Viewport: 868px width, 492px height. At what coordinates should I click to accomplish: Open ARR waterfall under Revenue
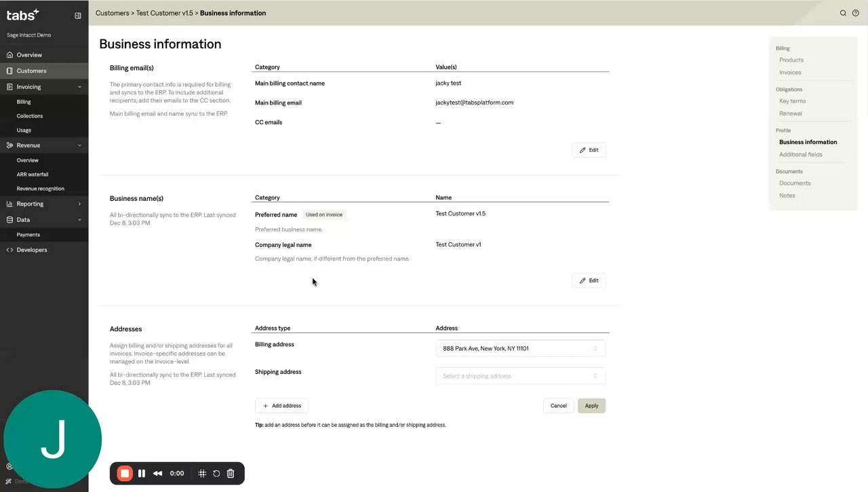point(33,174)
